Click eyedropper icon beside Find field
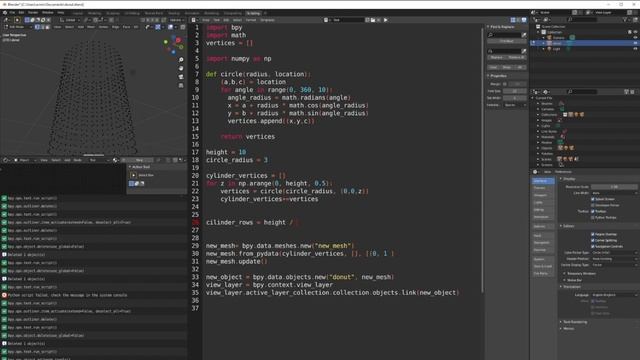Viewport: 640px width, 360px height. pyautogui.click(x=524, y=35)
